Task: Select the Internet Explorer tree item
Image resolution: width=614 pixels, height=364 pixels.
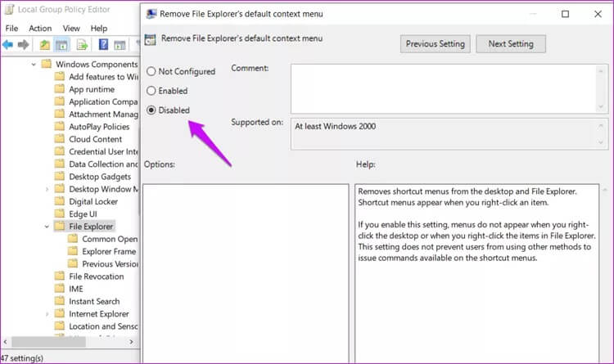Action: (99, 313)
